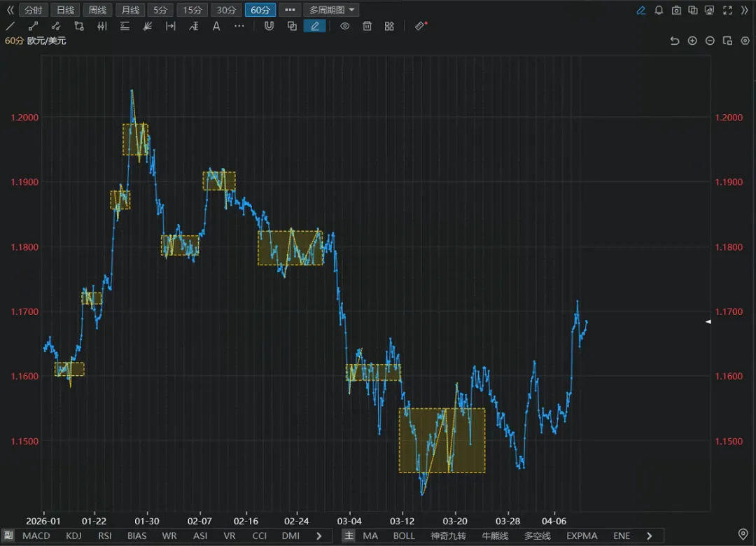Image resolution: width=756 pixels, height=546 pixels.
Task: Show more main indicators arrow after ENE
Action: 650,536
